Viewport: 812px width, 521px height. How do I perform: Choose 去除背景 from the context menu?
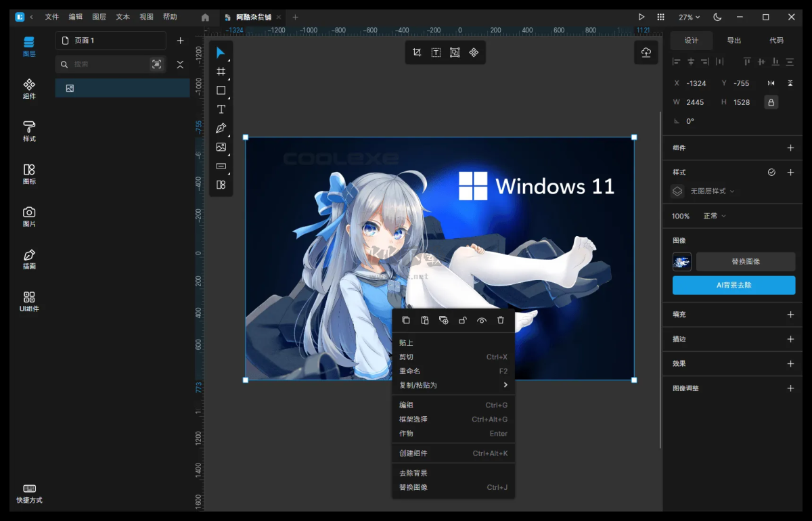coord(413,473)
